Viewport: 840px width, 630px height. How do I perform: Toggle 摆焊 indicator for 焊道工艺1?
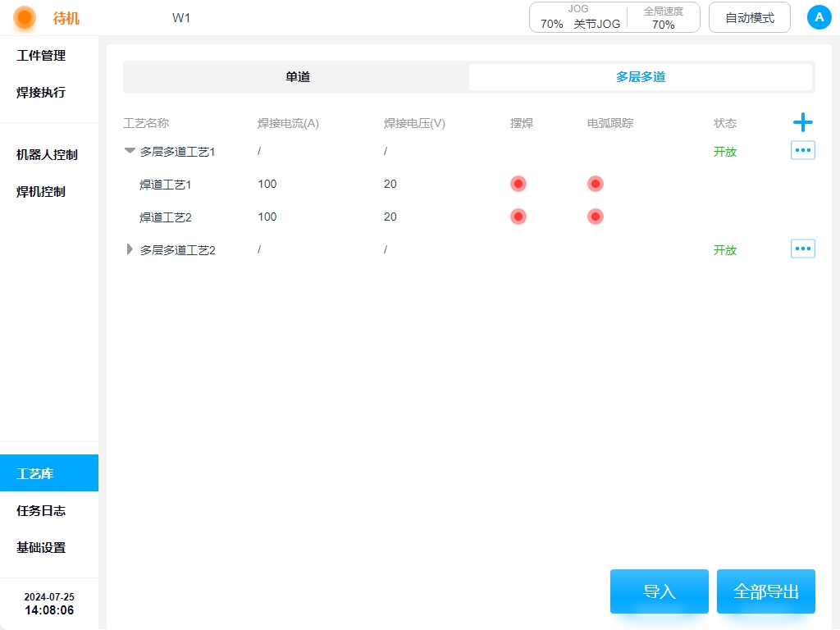coord(518,184)
